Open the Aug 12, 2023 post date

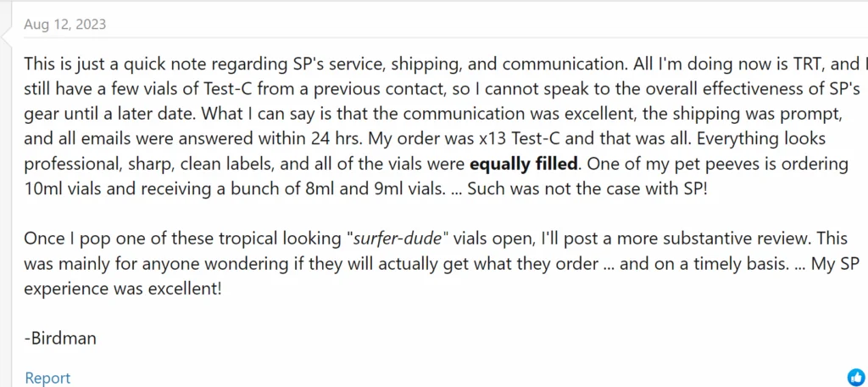coord(65,24)
